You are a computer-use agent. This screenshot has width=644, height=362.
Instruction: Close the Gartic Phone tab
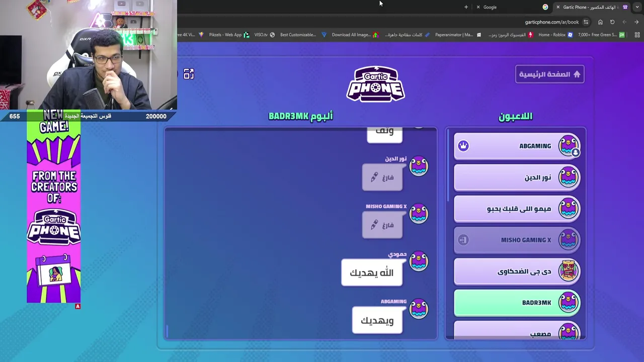(557, 7)
